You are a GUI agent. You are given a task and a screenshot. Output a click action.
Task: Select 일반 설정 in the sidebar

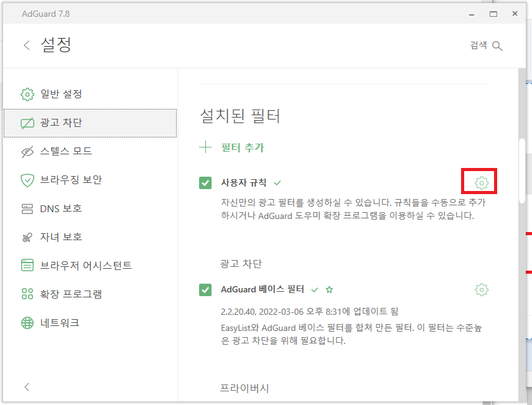(x=90, y=95)
